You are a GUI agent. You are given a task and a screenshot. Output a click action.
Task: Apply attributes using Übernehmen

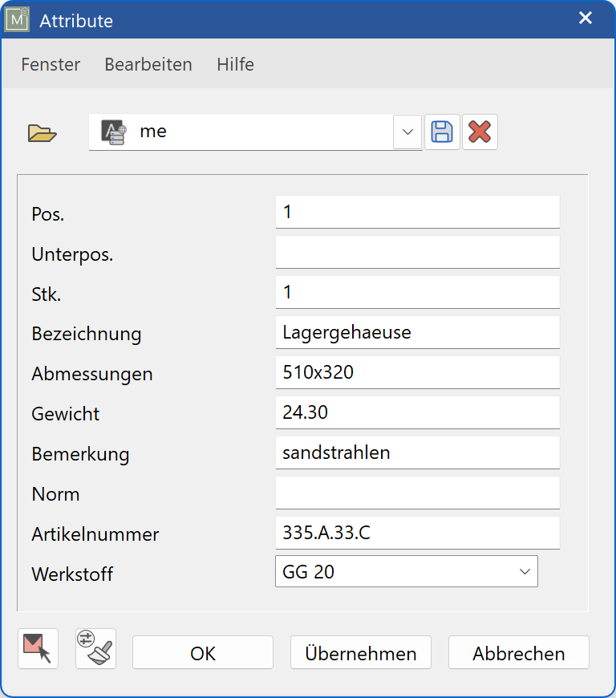coord(360,653)
